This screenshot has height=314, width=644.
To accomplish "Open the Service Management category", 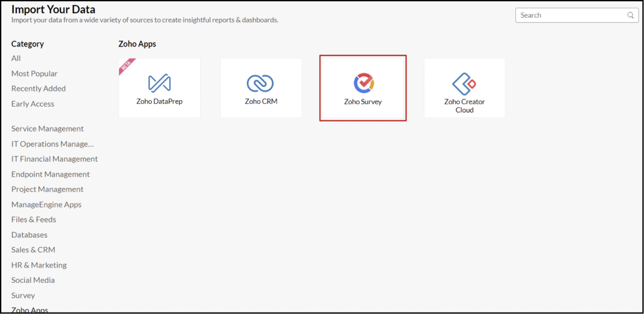I will (x=48, y=129).
